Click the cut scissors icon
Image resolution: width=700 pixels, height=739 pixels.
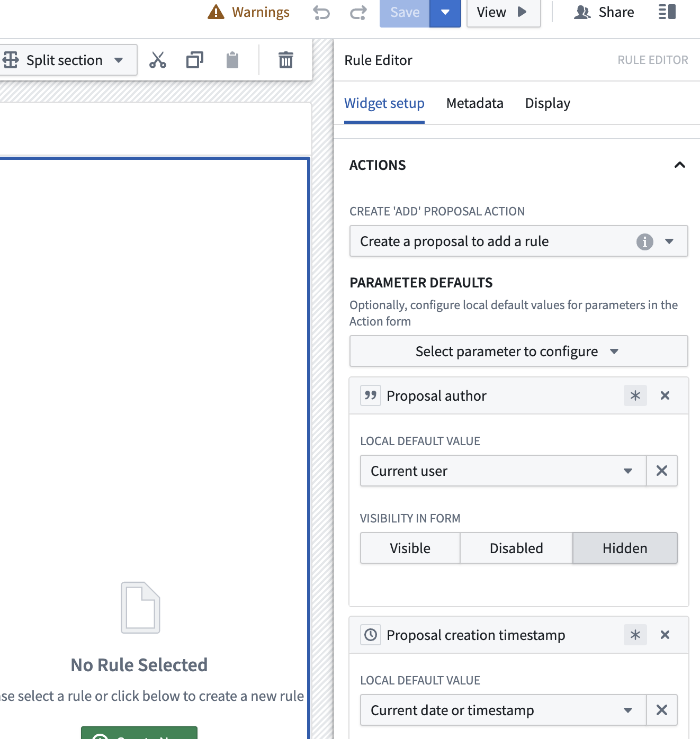pos(157,60)
